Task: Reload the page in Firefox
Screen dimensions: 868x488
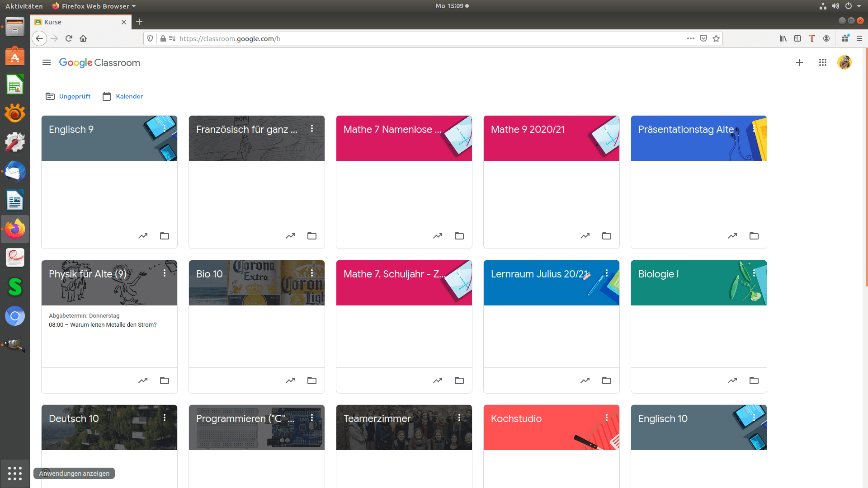Action: pyautogui.click(x=69, y=38)
